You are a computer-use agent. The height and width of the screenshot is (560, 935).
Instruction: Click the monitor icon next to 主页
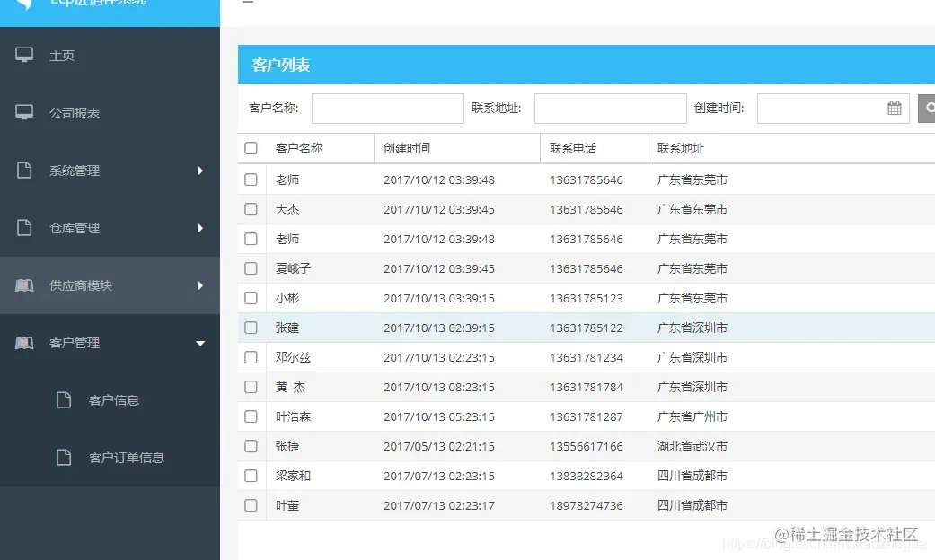point(25,55)
